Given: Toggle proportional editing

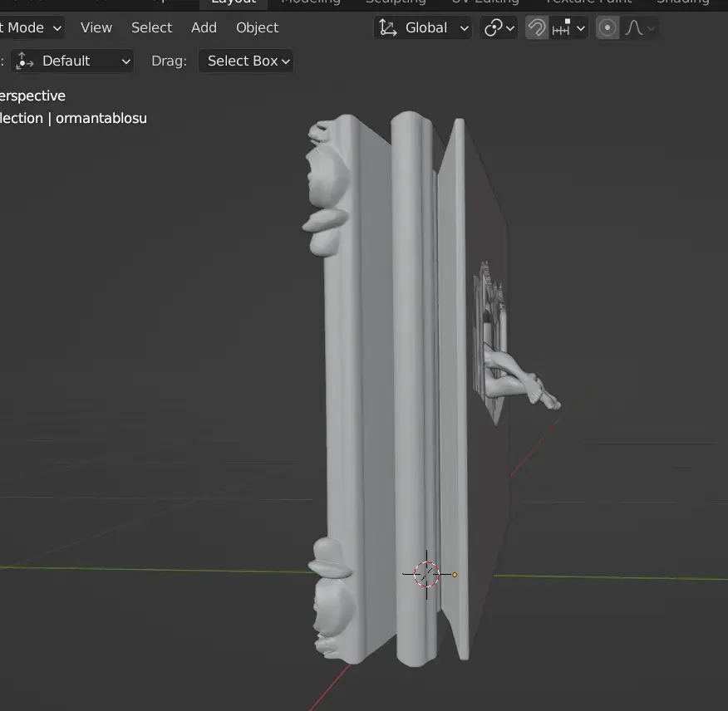Looking at the screenshot, I should pos(607,28).
